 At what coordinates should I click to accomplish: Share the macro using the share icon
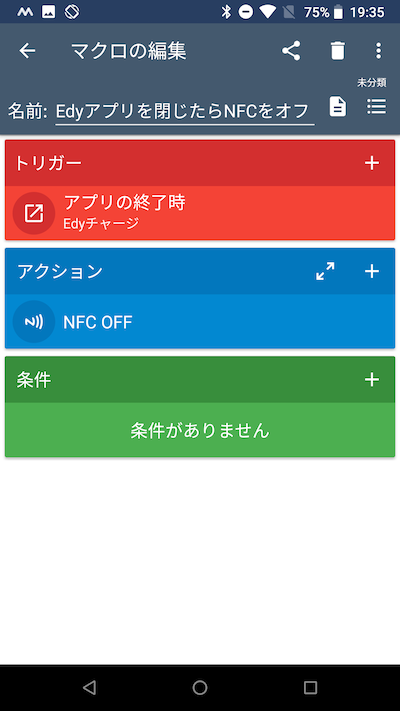click(x=291, y=51)
